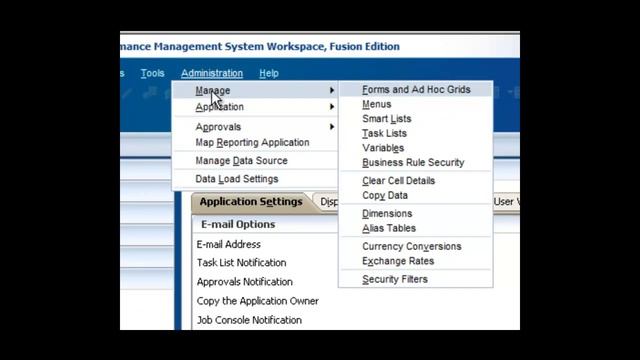This screenshot has height=360, width=640.
Task: Select Menus in Manage submenu
Action: [376, 104]
